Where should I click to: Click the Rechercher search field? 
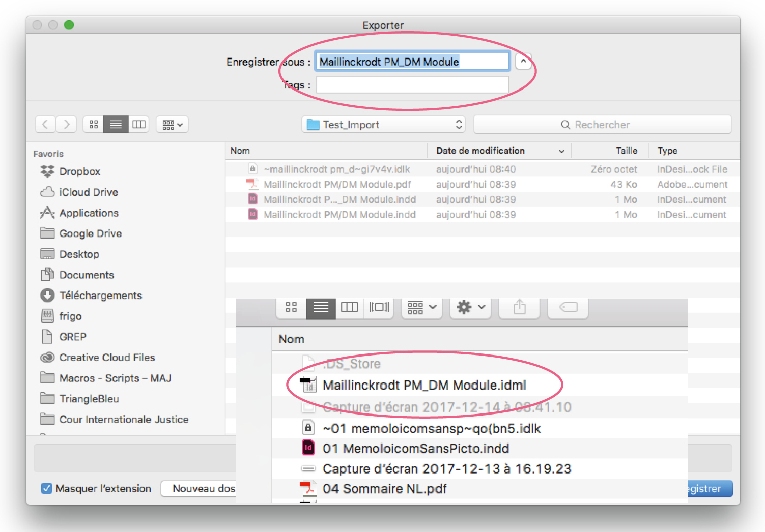point(603,125)
